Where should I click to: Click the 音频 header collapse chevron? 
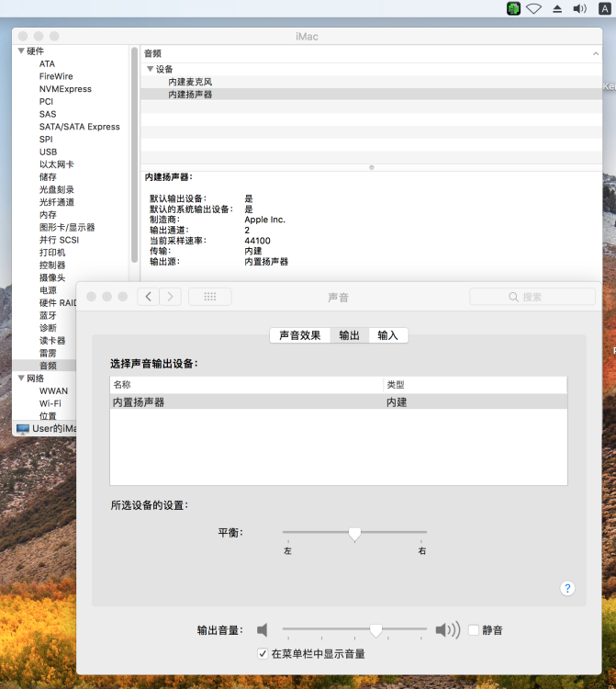point(596,53)
